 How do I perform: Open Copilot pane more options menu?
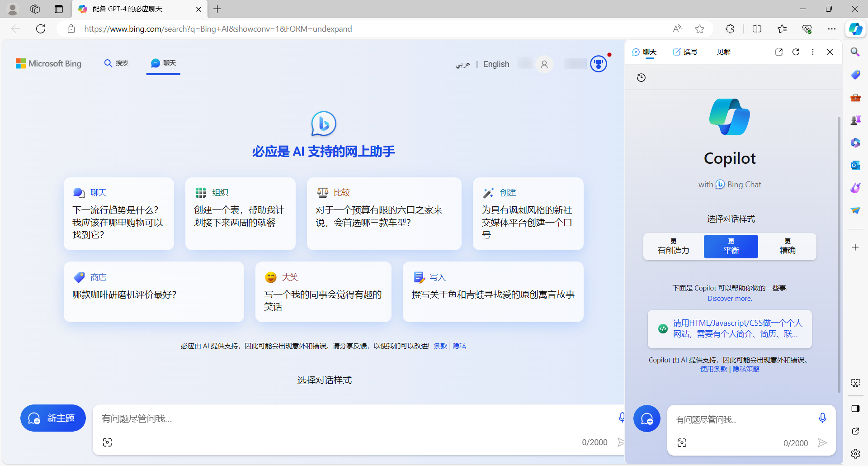pyautogui.click(x=813, y=52)
